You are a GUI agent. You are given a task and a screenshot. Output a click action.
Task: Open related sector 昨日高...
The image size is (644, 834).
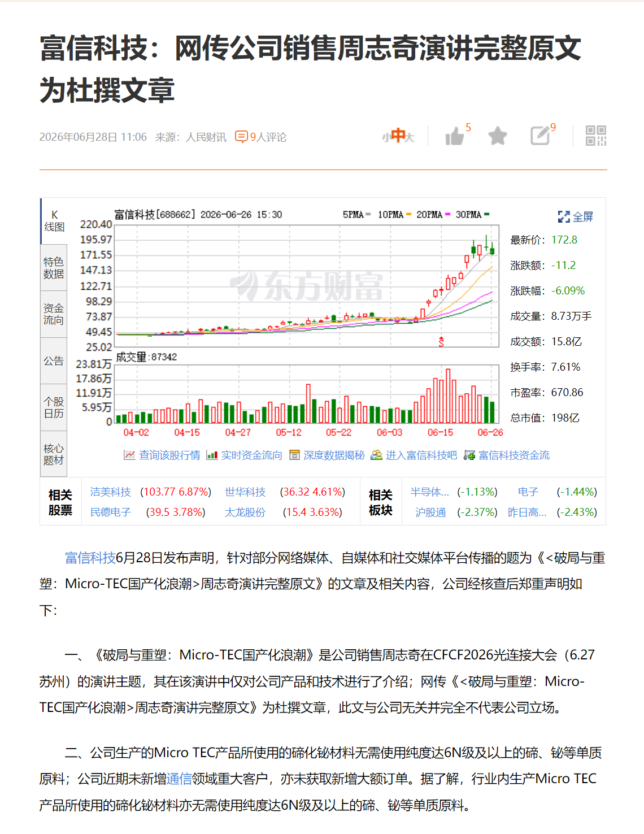(x=527, y=512)
